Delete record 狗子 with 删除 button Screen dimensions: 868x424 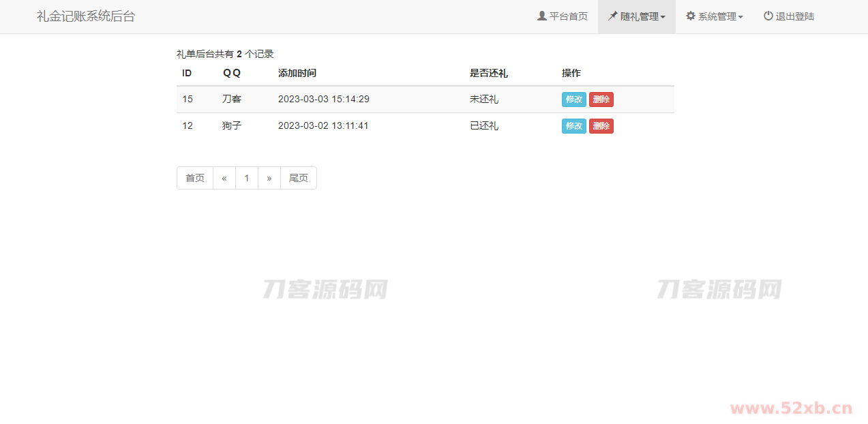601,126
